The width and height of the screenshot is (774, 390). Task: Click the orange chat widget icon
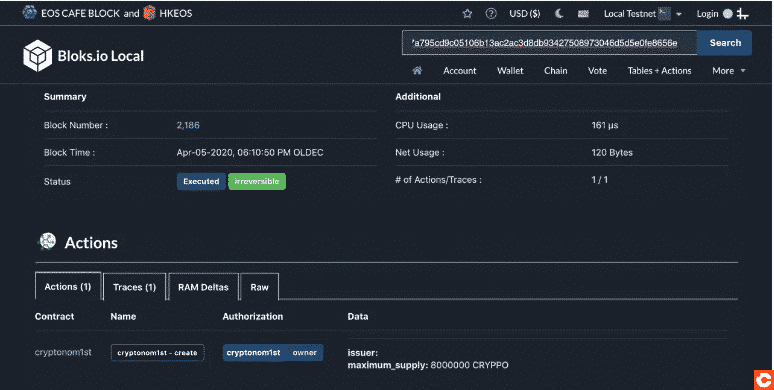click(x=764, y=379)
